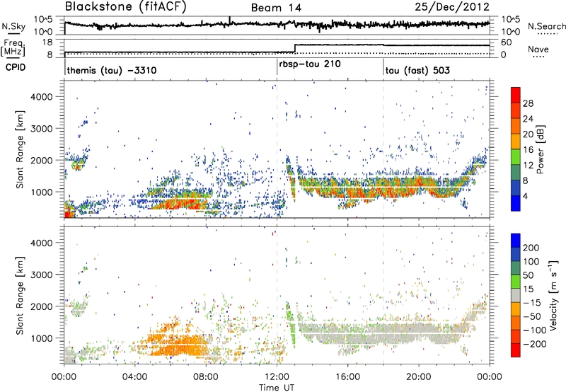
Task: Click the frequency step line near 13:00
Action: point(295,48)
